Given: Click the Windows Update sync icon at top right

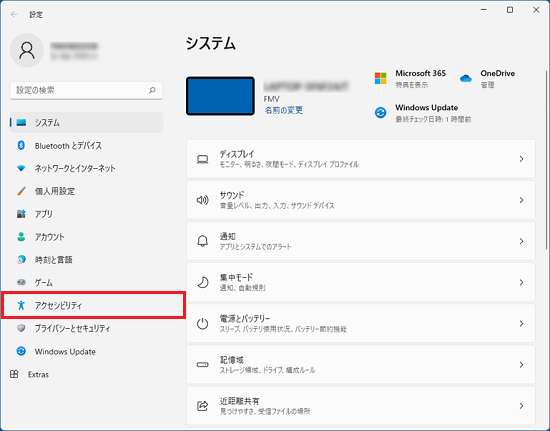Looking at the screenshot, I should click(x=381, y=113).
